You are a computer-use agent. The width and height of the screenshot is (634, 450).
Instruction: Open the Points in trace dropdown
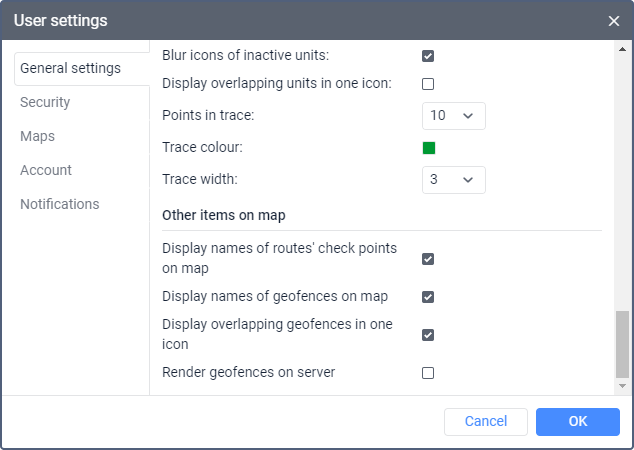[x=453, y=116]
